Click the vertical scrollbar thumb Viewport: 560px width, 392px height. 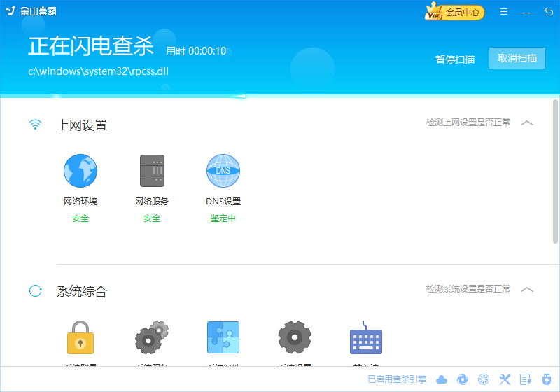click(555, 171)
